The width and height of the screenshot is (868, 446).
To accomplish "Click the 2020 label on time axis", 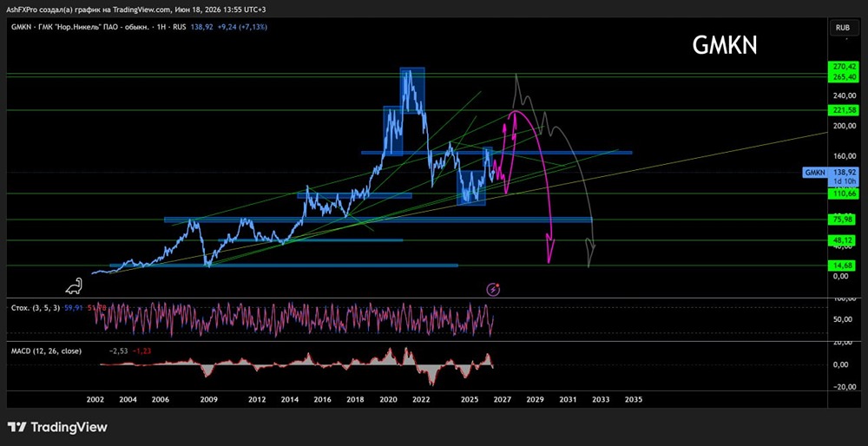I will (387, 399).
